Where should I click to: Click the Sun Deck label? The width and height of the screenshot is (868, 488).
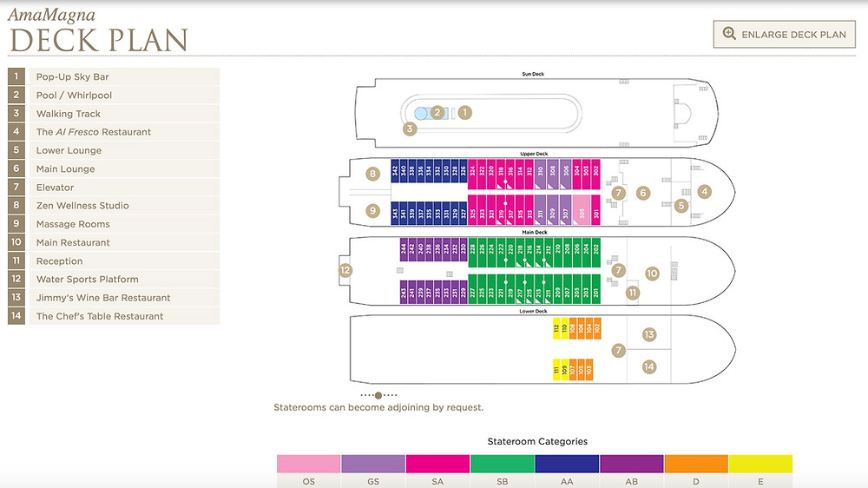pyautogui.click(x=533, y=74)
